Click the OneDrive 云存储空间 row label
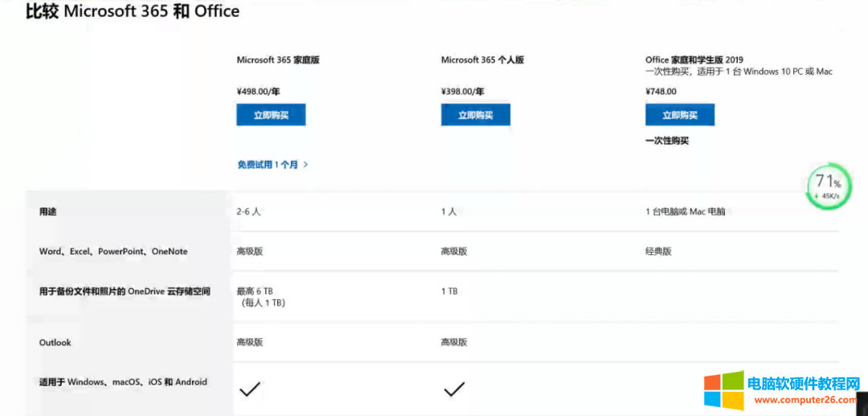Viewport: 868px width, 416px height. point(125,291)
